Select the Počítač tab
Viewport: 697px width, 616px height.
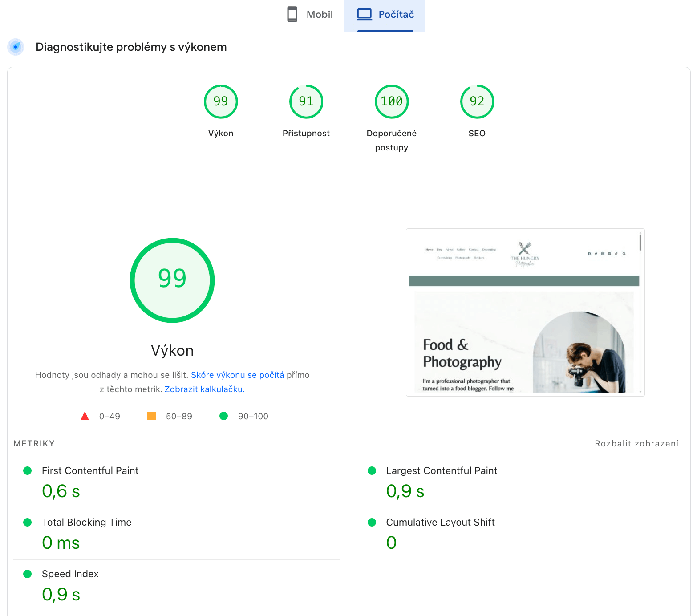click(x=385, y=15)
